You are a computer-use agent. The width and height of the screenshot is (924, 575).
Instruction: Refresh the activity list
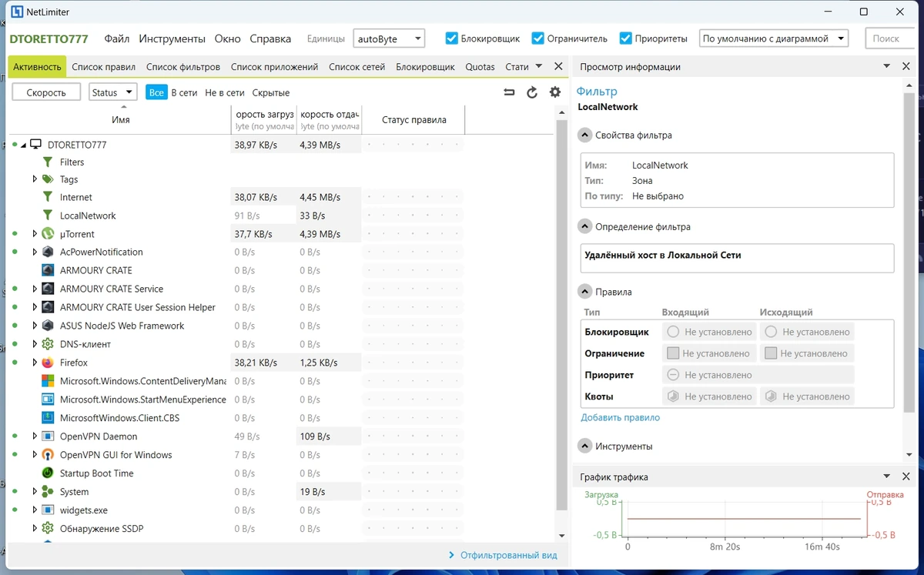tap(532, 92)
